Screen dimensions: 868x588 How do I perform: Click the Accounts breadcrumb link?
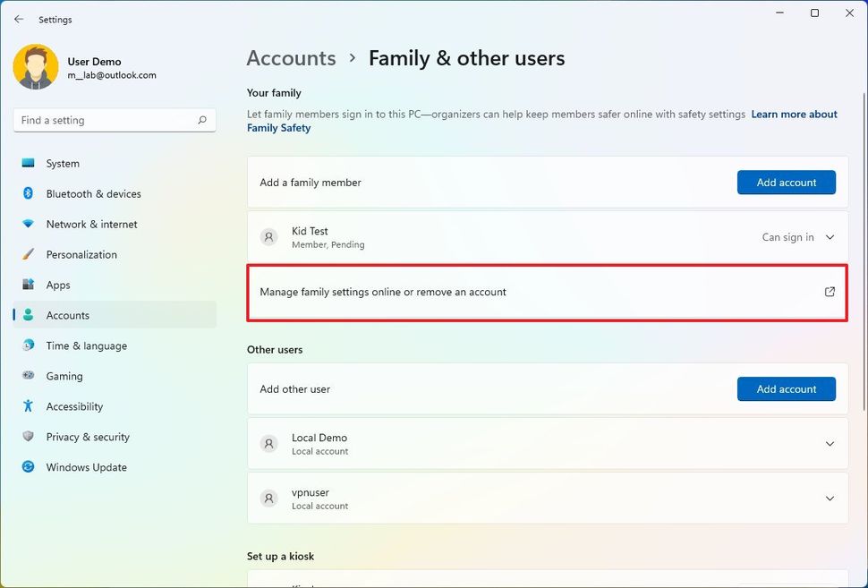pyautogui.click(x=291, y=58)
